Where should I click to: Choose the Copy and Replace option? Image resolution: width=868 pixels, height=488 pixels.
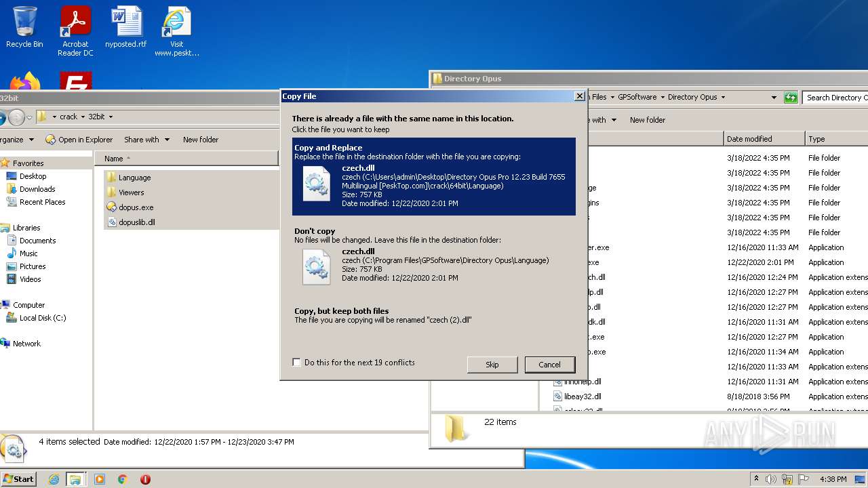pyautogui.click(x=434, y=176)
